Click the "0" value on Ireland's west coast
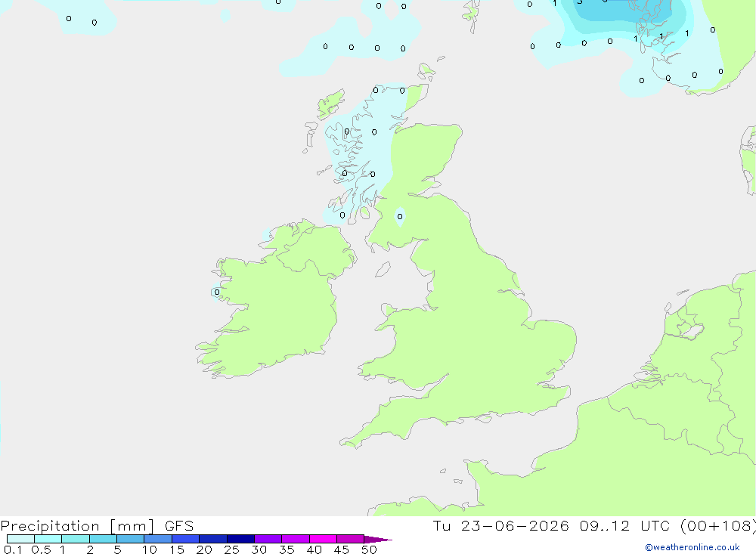The height and width of the screenshot is (554, 756). pyautogui.click(x=217, y=292)
